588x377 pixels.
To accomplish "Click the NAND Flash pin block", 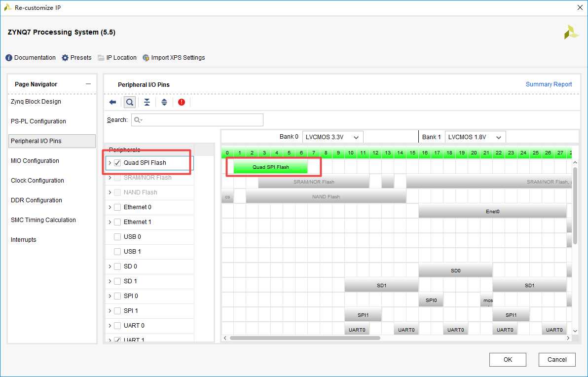I will (x=326, y=196).
